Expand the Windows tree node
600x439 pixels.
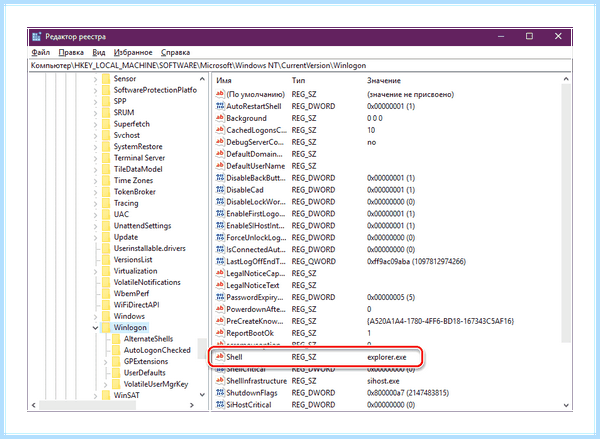[95, 317]
